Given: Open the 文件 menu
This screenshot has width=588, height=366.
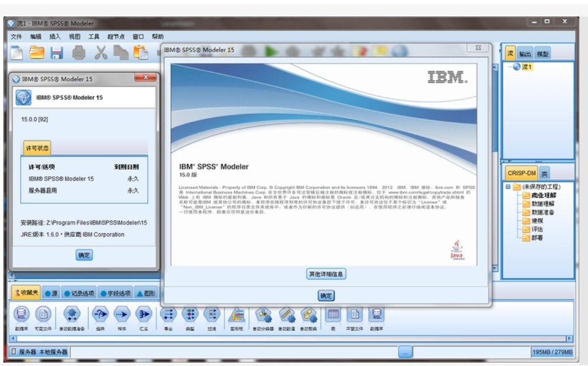Looking at the screenshot, I should [x=17, y=37].
